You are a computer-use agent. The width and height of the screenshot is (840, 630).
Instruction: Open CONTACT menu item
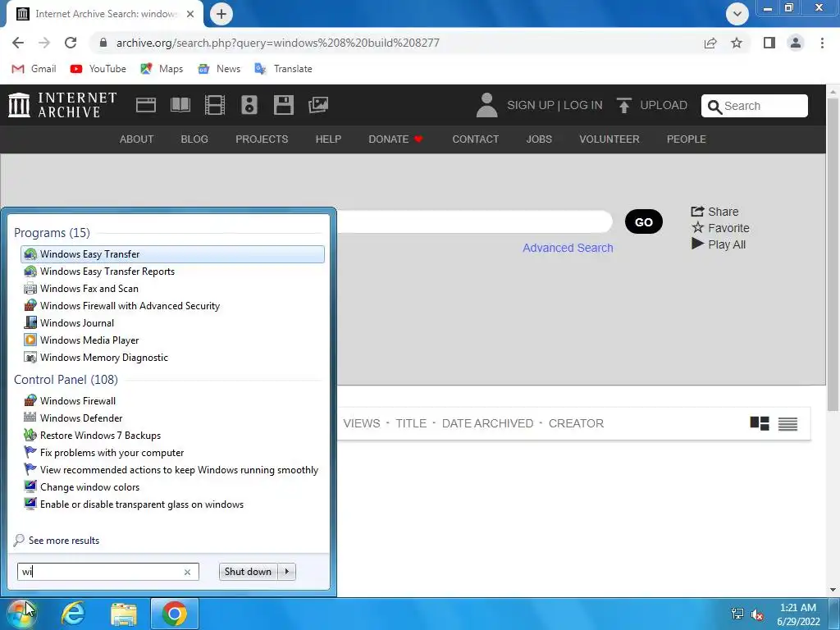[x=476, y=139]
